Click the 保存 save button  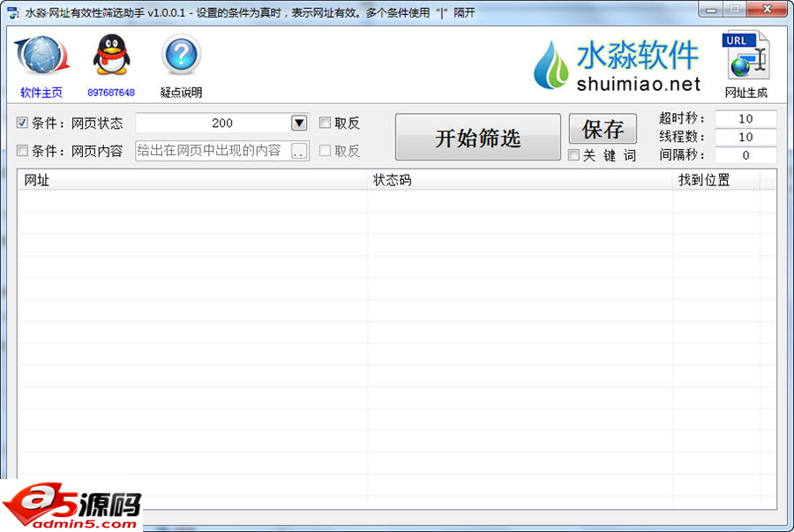click(603, 129)
